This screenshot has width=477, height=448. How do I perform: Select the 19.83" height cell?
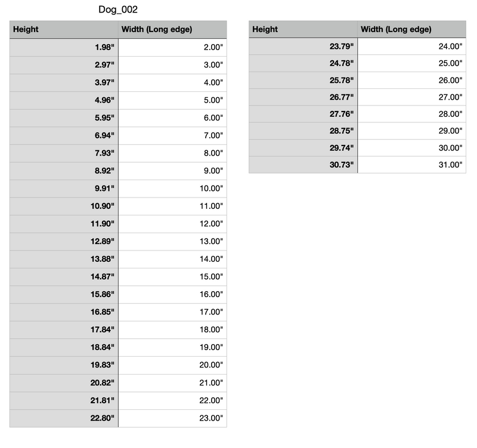pos(64,365)
